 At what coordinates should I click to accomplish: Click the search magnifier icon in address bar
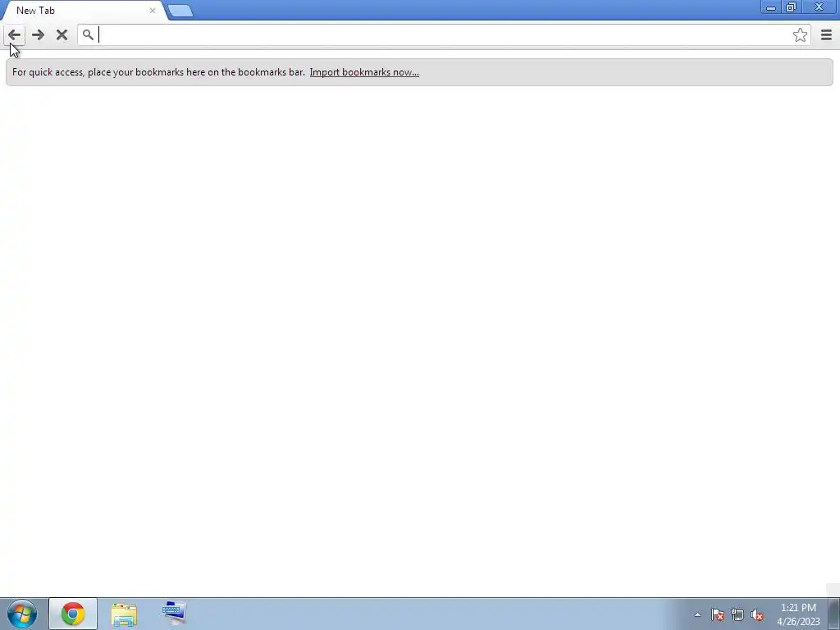pyautogui.click(x=88, y=35)
